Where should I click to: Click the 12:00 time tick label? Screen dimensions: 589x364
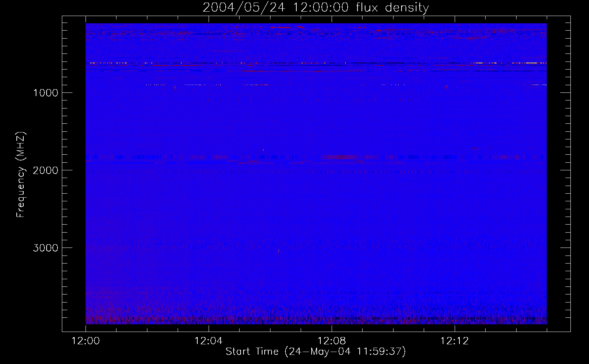click(x=86, y=341)
